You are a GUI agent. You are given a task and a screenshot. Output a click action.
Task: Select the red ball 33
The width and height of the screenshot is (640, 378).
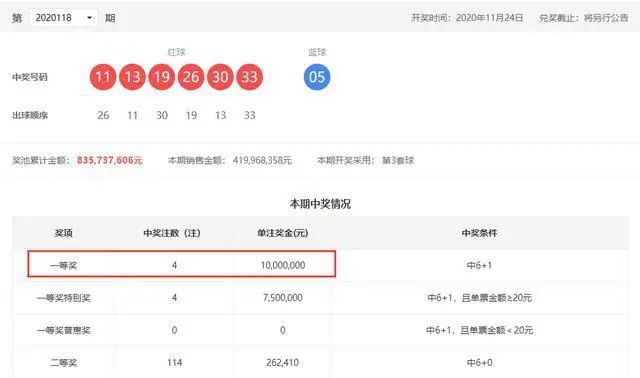click(250, 77)
